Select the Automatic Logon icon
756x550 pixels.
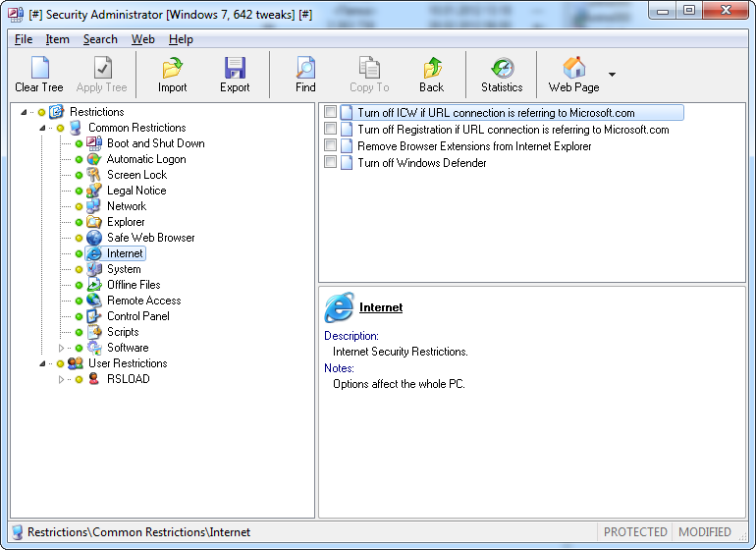tap(94, 159)
